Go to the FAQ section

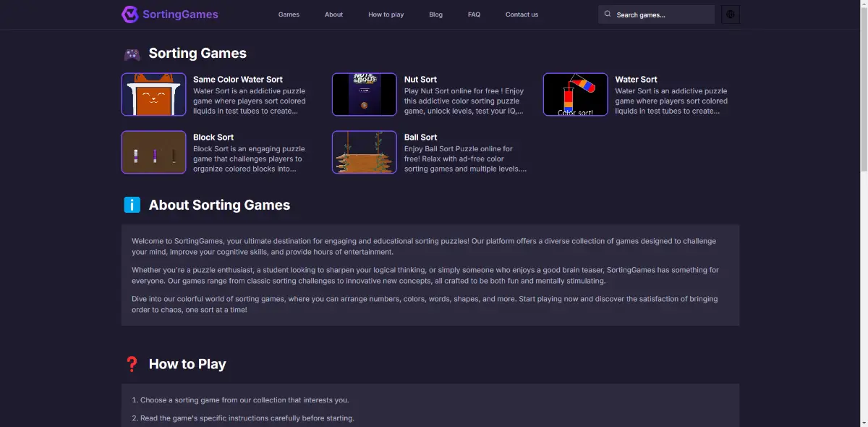pos(474,14)
